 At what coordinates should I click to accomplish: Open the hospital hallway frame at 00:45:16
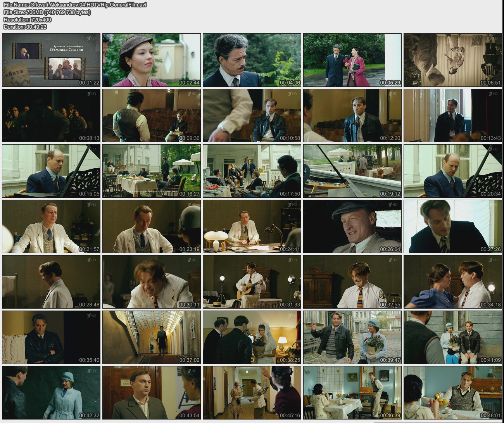pos(252,393)
